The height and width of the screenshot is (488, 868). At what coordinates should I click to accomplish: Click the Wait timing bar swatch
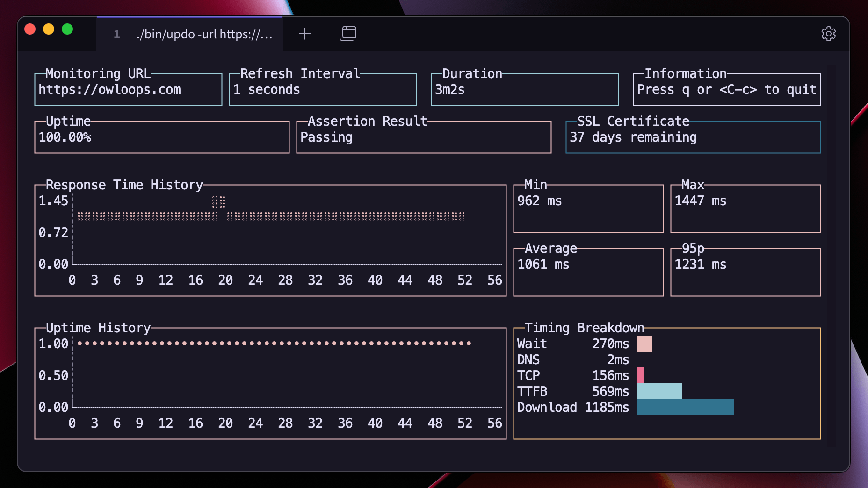(x=644, y=344)
